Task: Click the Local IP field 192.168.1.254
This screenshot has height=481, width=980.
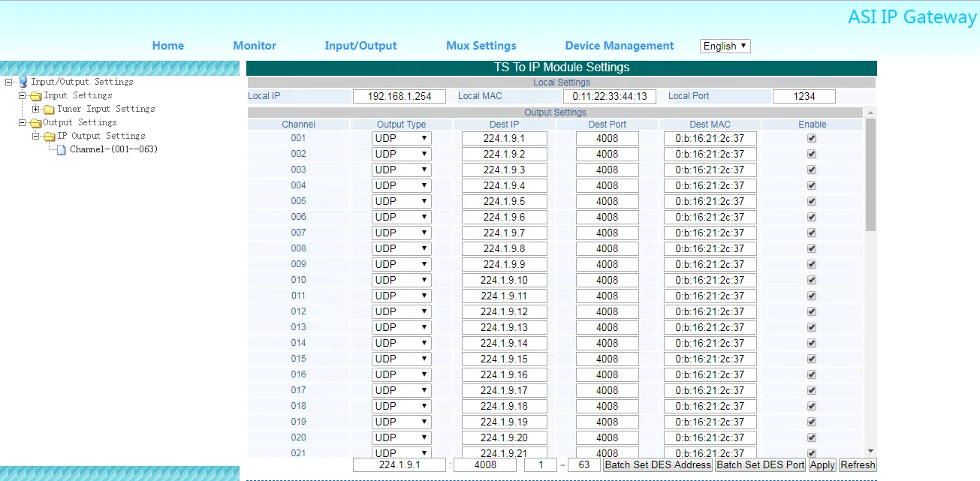Action: point(400,96)
